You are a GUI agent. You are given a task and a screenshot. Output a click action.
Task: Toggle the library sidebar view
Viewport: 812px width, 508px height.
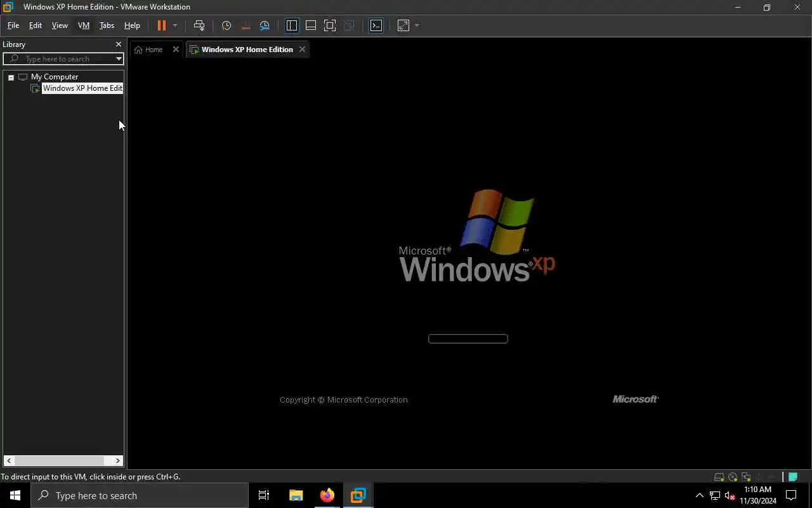[x=292, y=25]
